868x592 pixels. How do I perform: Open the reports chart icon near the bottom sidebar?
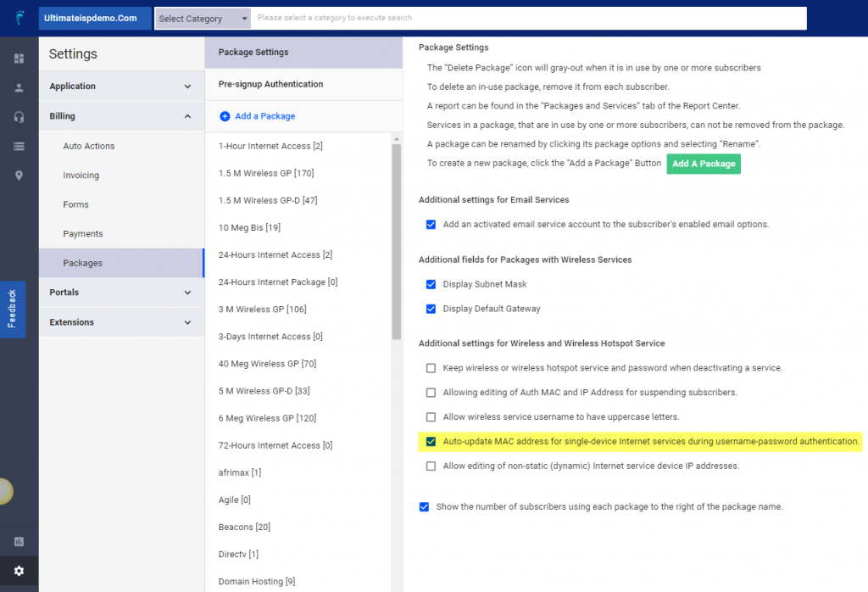pyautogui.click(x=17, y=540)
